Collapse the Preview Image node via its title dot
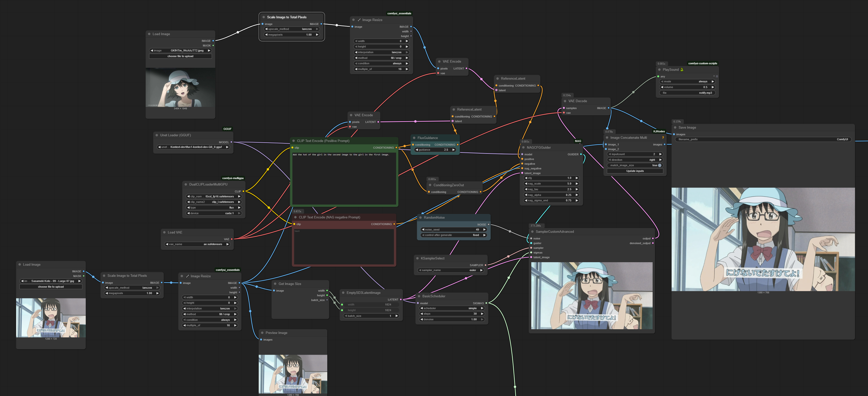 (262, 333)
